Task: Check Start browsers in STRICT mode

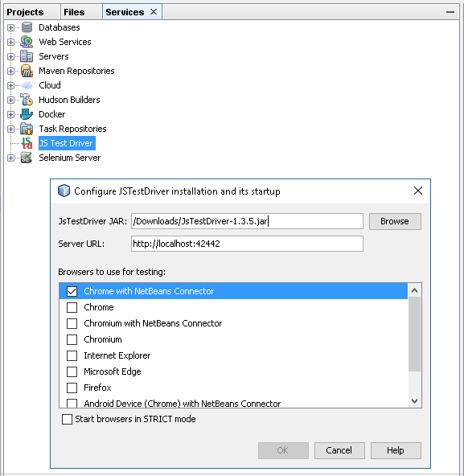Action: 67,419
